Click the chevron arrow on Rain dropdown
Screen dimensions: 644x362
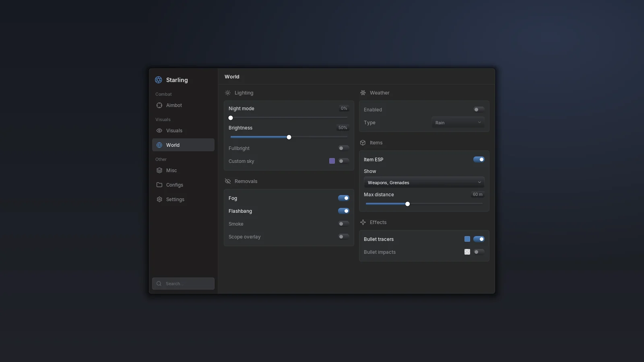coord(479,123)
